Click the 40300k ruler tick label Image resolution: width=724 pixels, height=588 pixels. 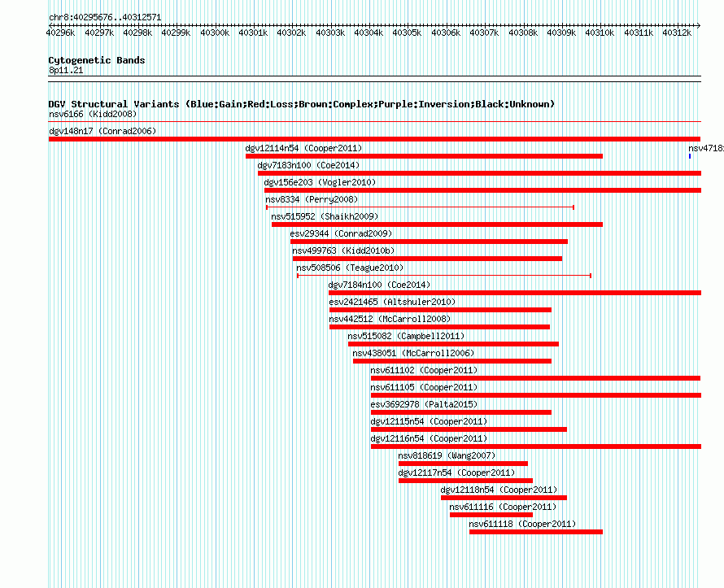215,33
